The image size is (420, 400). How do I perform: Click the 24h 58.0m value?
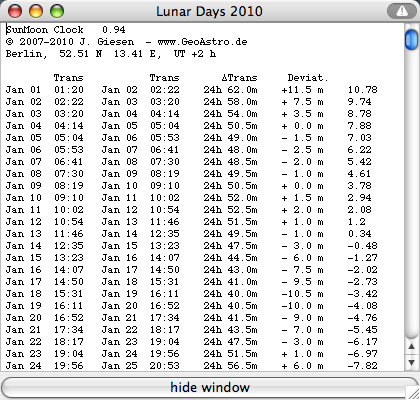230,102
